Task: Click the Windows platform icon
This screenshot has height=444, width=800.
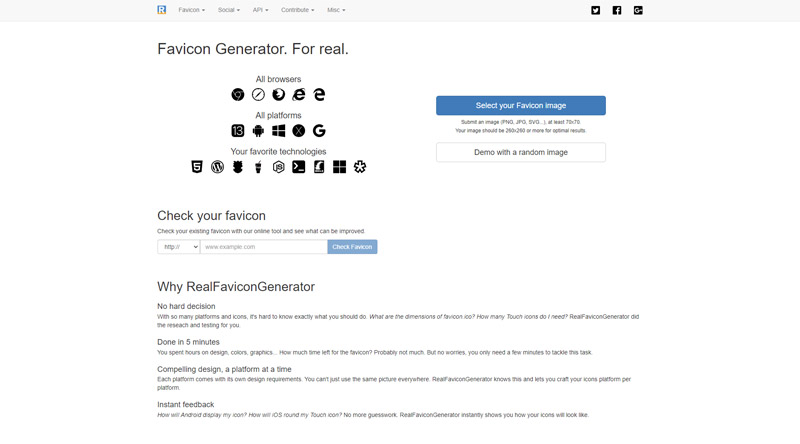Action: (279, 131)
